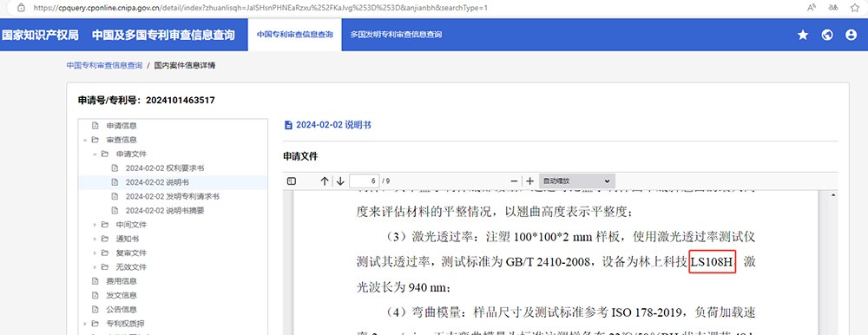Switch to 多国发明专利审查信息查询 tab

point(396,35)
